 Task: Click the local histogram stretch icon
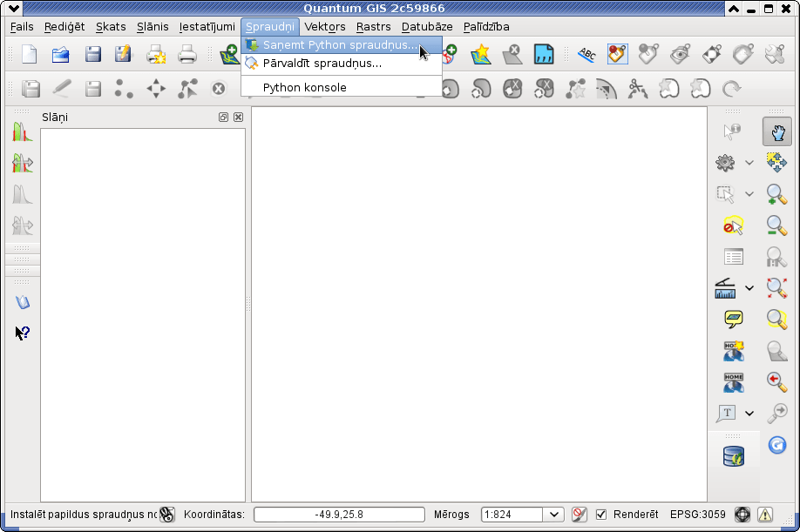(23, 132)
